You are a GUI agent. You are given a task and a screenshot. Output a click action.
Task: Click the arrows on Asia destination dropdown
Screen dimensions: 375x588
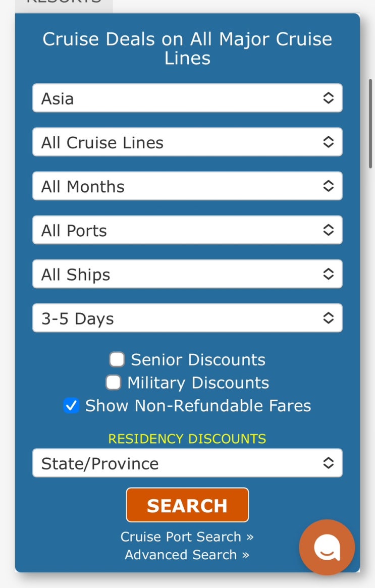tap(328, 98)
